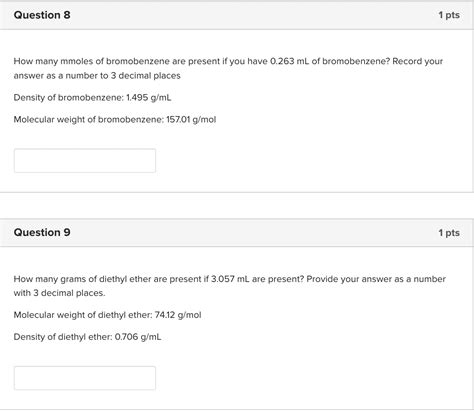Click the 157.01 g/mol value

191,119
